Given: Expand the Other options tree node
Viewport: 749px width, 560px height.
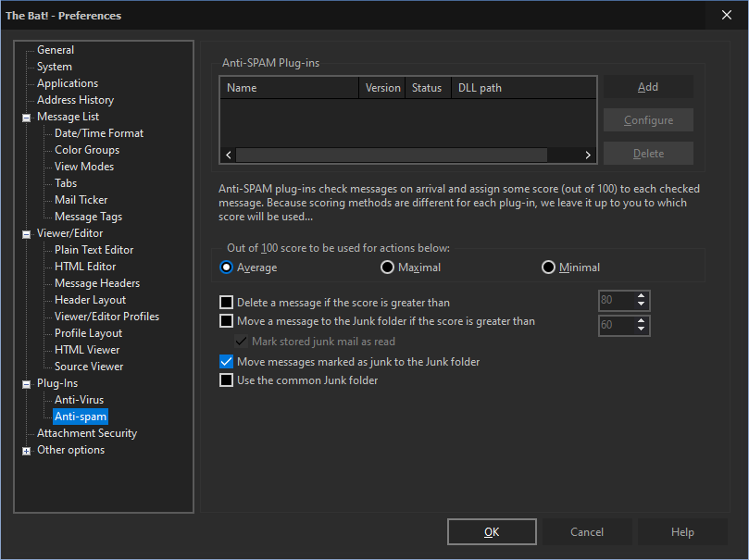Looking at the screenshot, I should click(x=27, y=451).
